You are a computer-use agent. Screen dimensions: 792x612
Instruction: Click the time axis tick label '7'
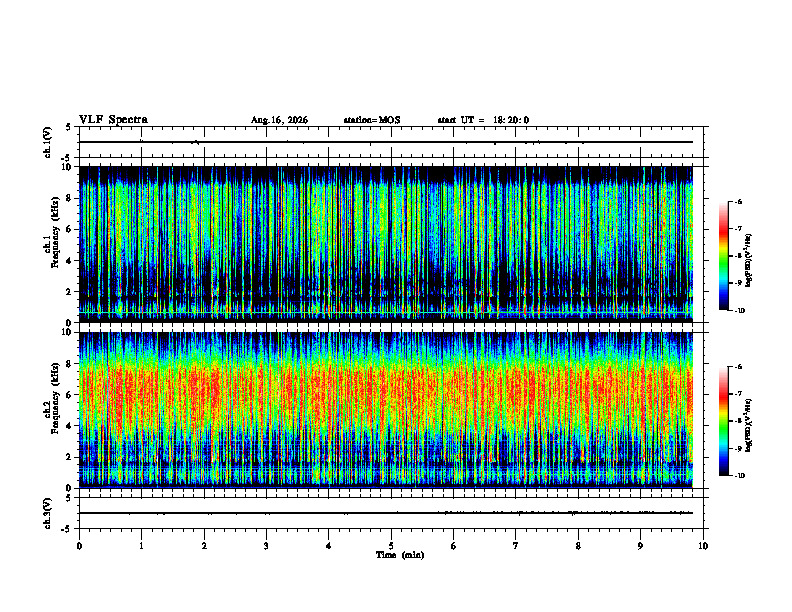click(x=516, y=546)
